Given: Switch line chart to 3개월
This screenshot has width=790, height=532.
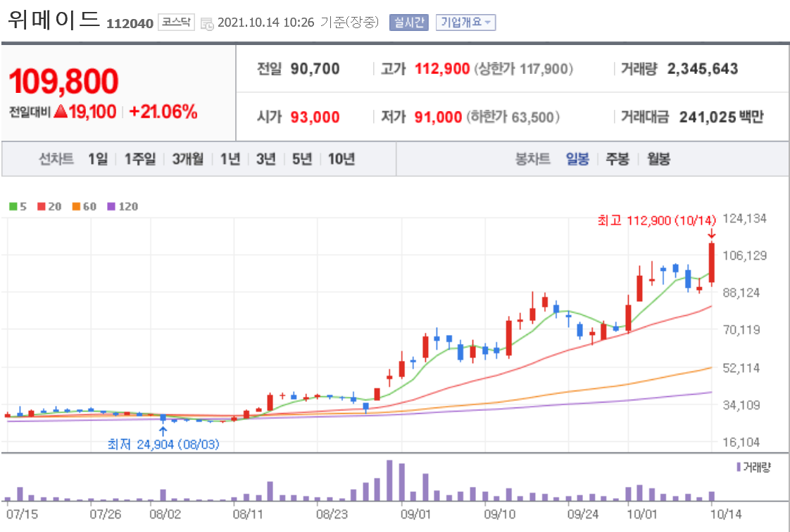Looking at the screenshot, I should (188, 159).
